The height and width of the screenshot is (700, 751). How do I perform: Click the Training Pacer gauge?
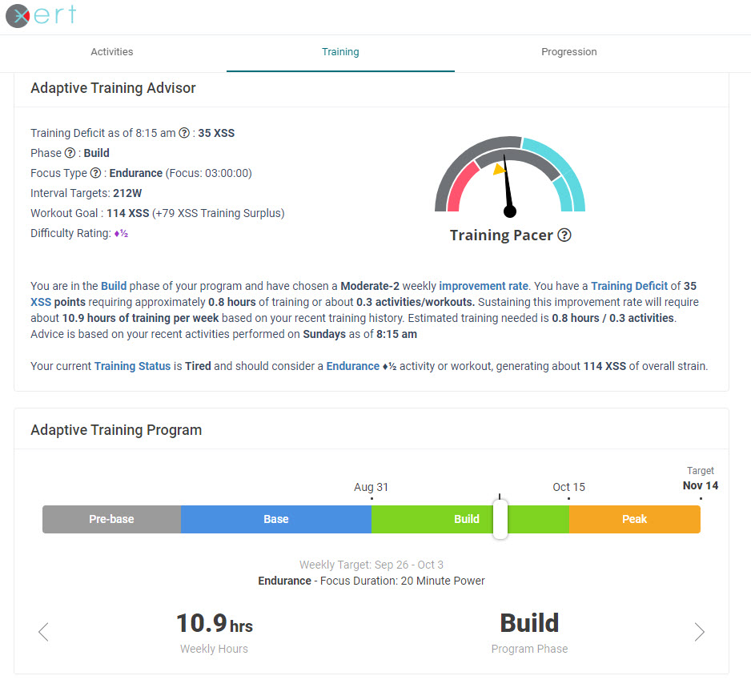pos(509,176)
